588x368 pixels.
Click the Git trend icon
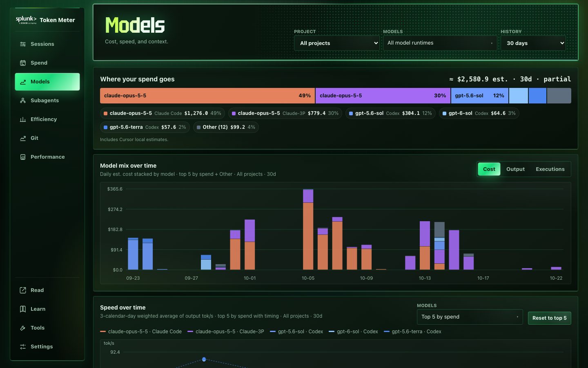23,138
